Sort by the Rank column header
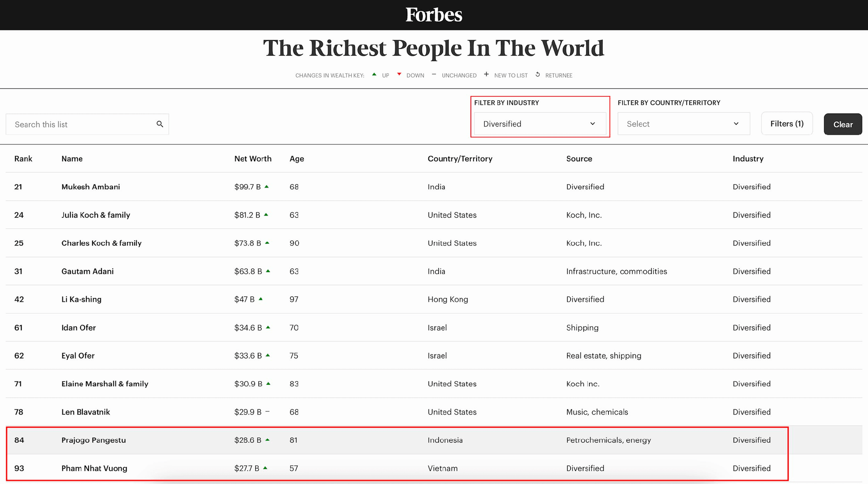The height and width of the screenshot is (484, 868). point(23,159)
